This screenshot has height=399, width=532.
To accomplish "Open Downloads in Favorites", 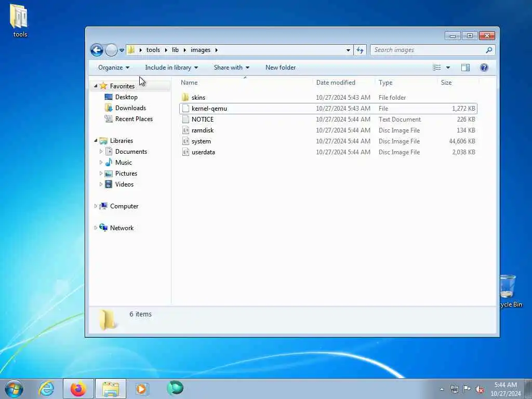I will click(x=130, y=108).
